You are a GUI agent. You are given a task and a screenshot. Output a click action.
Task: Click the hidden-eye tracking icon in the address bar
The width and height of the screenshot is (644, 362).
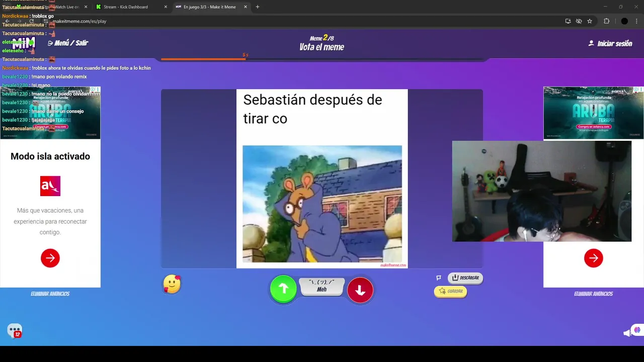(579, 21)
